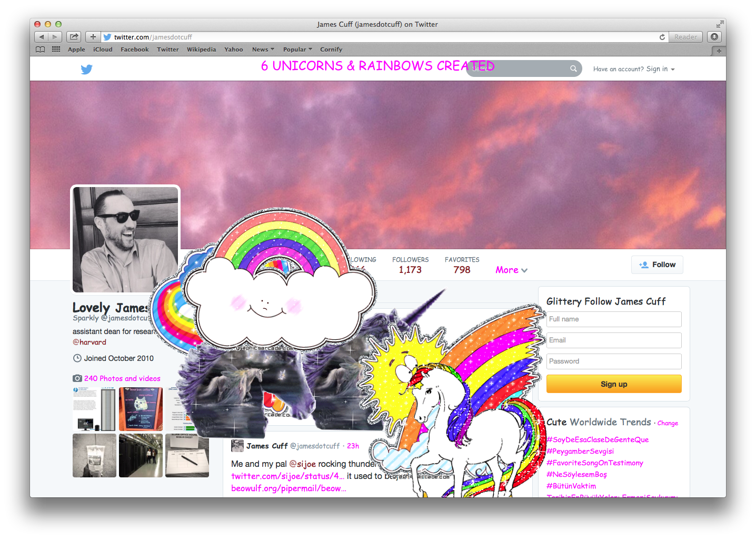This screenshot has width=756, height=539.
Task: Click the 23h tweet timestamp
Action: [x=353, y=446]
